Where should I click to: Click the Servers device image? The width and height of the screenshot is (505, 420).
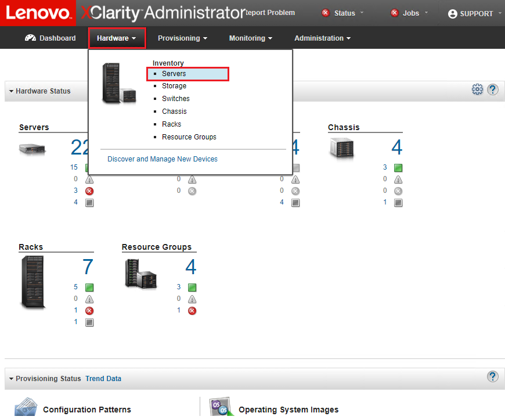click(x=32, y=149)
